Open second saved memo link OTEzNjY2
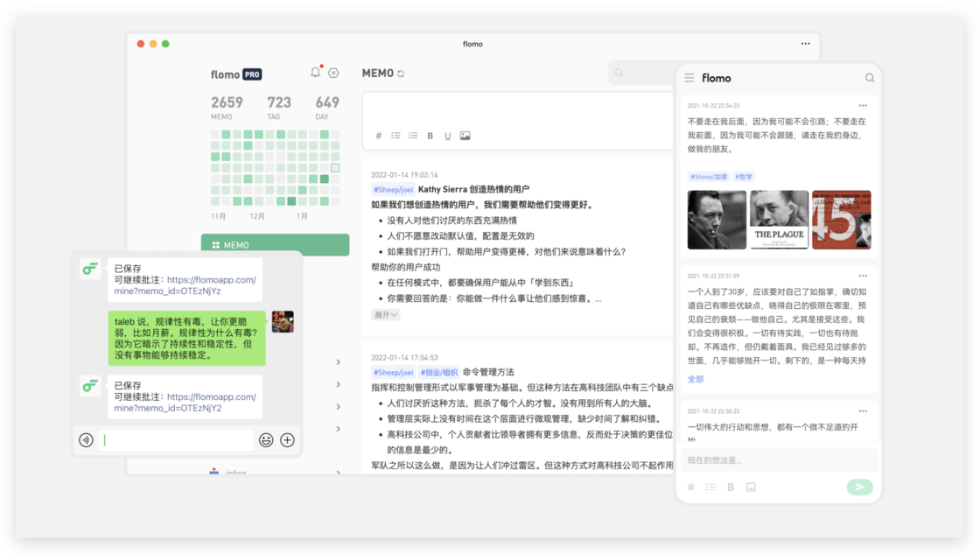This screenshot has width=980, height=554. click(x=185, y=402)
